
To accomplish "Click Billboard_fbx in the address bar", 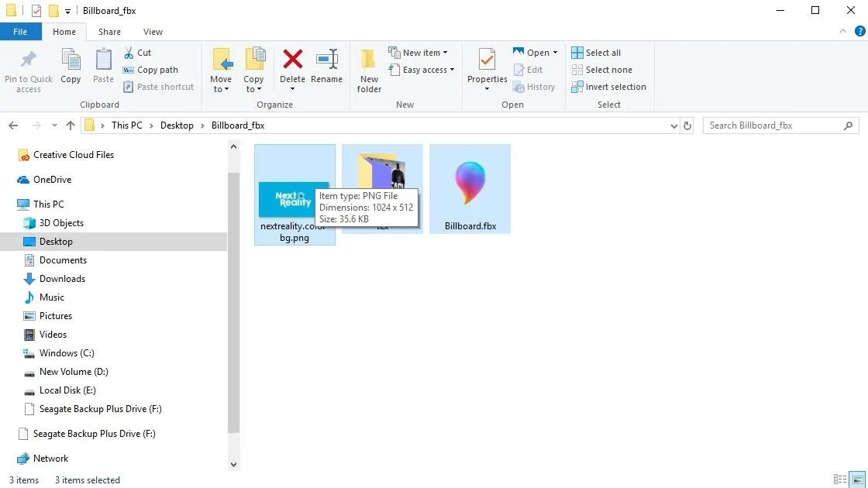I will (x=238, y=125).
